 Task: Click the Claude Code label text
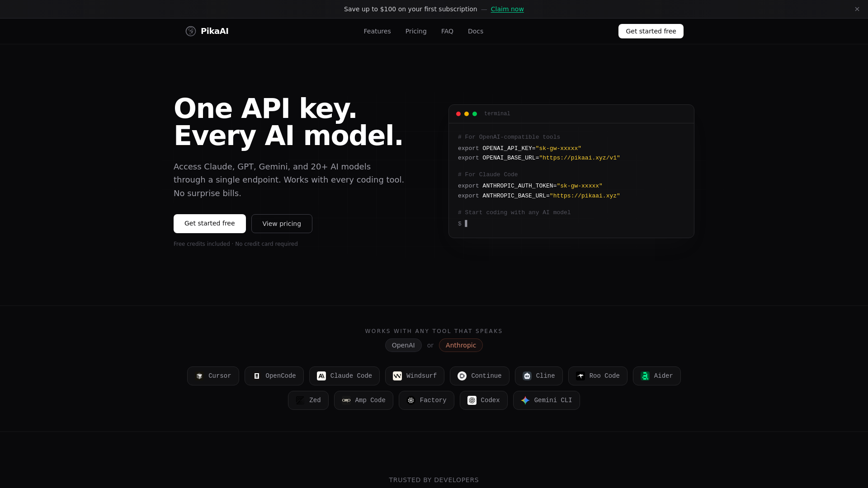click(x=351, y=376)
